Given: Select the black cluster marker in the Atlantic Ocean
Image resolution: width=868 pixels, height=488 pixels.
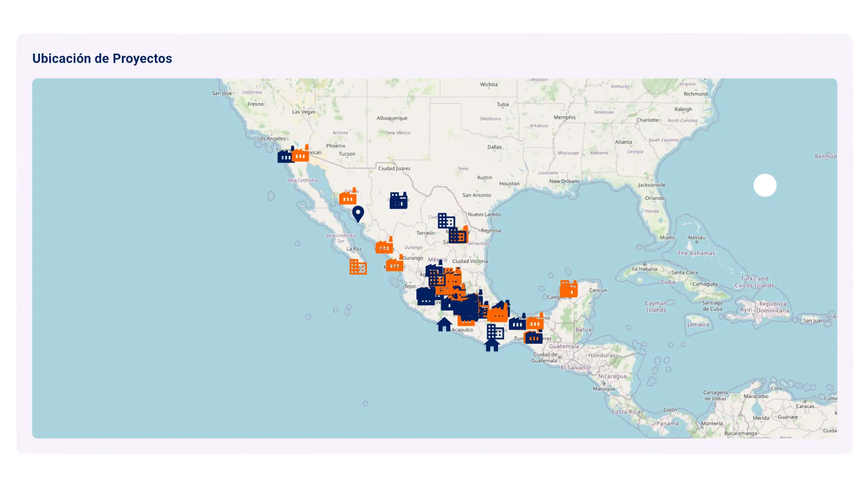Looking at the screenshot, I should [765, 185].
